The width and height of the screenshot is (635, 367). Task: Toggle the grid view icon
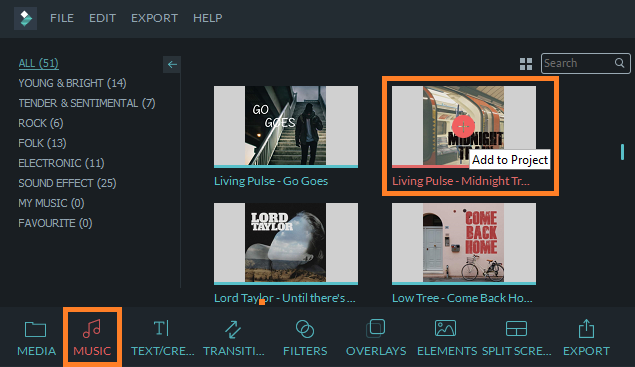point(526,64)
